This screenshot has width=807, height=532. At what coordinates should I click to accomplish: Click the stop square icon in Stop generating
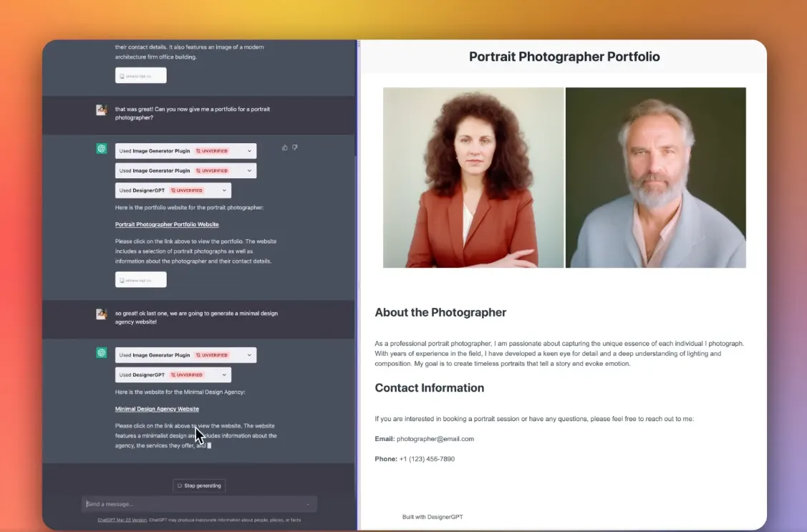(x=180, y=485)
